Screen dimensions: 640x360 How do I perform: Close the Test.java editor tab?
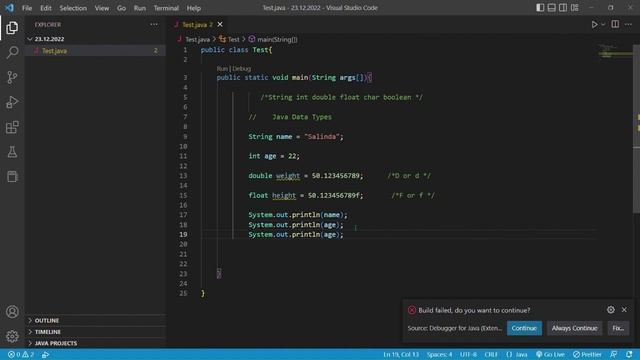(220, 24)
